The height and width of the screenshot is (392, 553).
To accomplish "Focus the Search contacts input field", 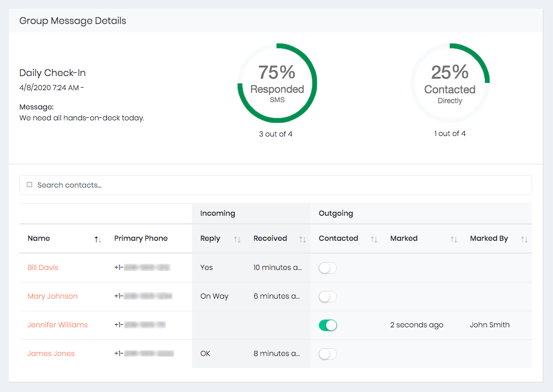I will click(x=282, y=185).
